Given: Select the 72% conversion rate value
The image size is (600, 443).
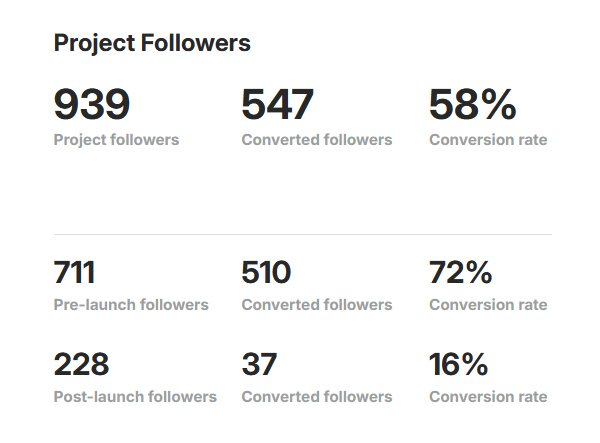Looking at the screenshot, I should coord(461,272).
